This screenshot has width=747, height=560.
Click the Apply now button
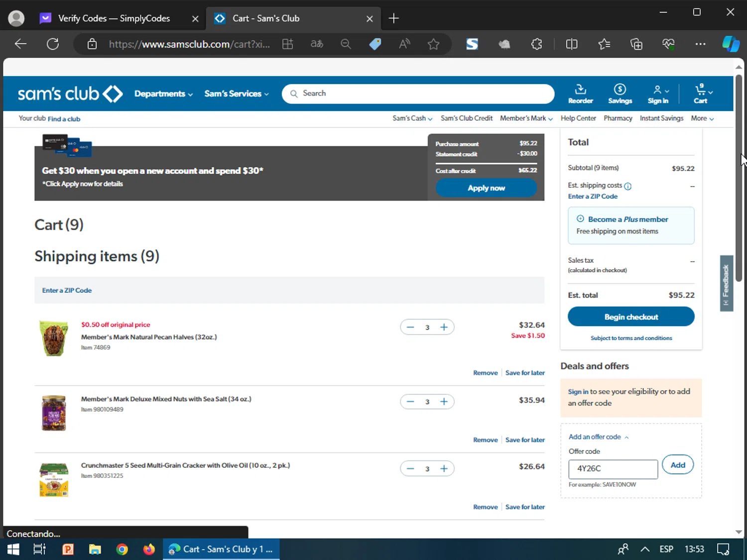(486, 188)
